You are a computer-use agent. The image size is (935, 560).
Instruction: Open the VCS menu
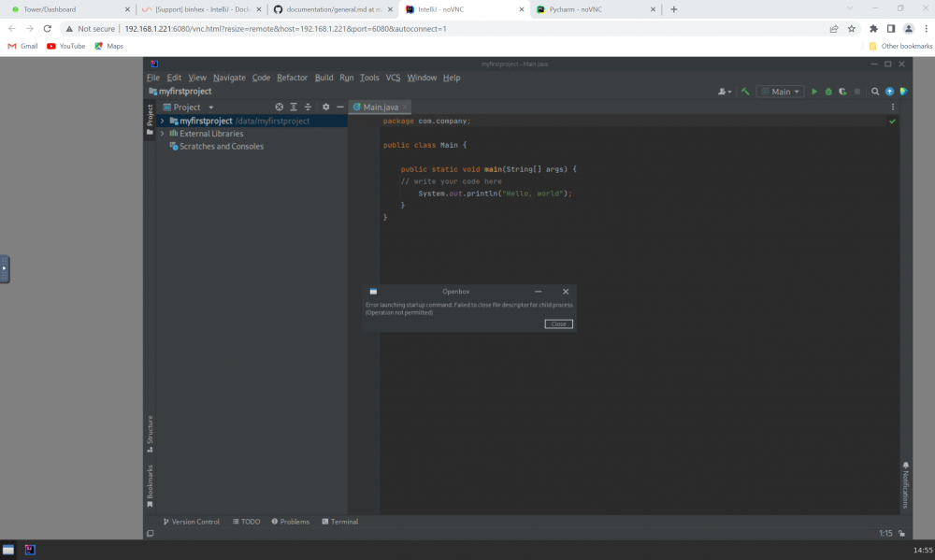(x=393, y=78)
